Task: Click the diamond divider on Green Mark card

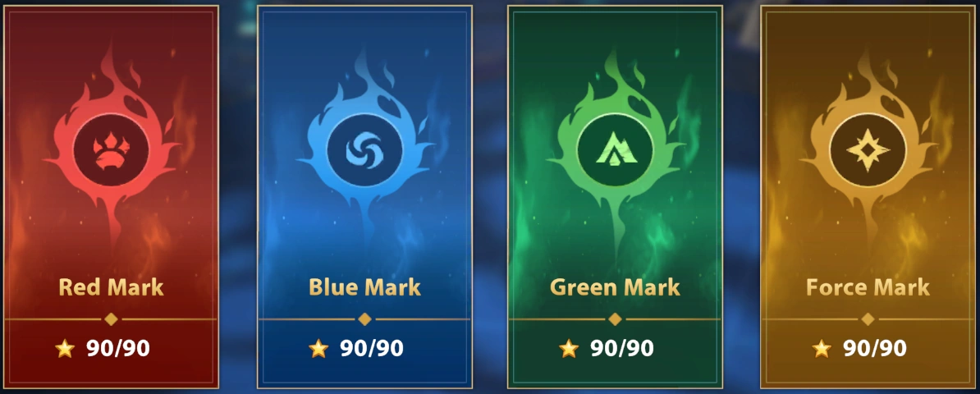Action: point(615,319)
